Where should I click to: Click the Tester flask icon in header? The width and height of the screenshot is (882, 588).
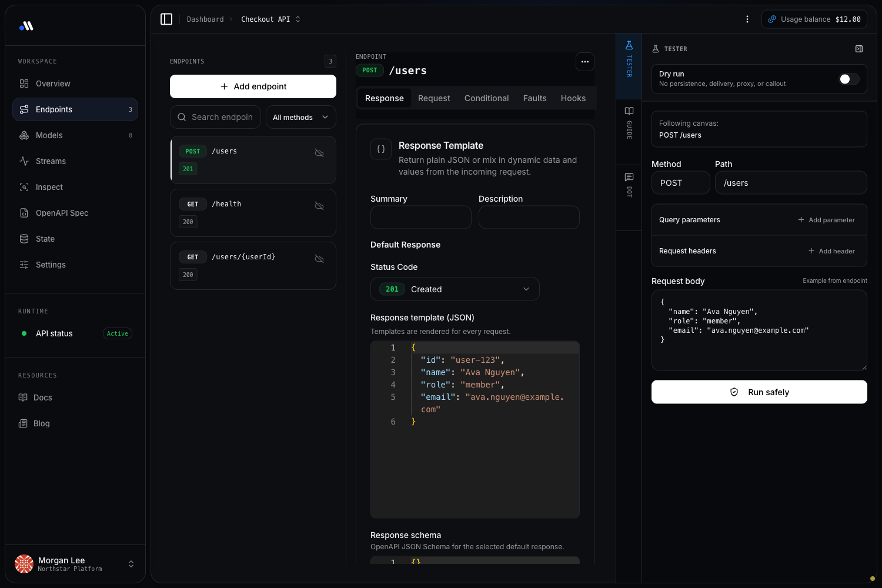coord(656,49)
